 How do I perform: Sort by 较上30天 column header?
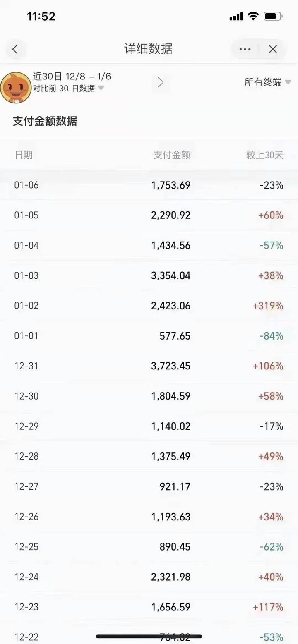coord(264,155)
